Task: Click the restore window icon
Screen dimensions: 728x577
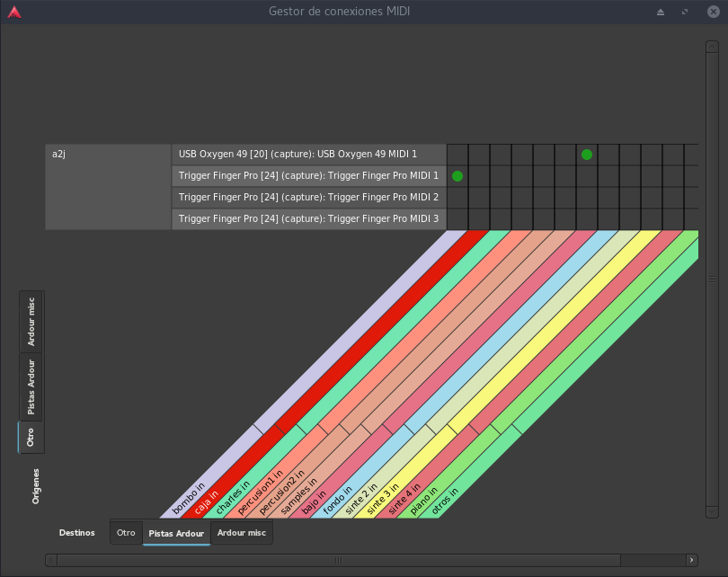Action: point(685,12)
